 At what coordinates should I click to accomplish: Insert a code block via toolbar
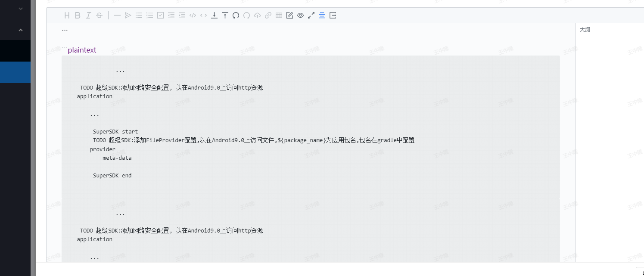pyautogui.click(x=193, y=16)
